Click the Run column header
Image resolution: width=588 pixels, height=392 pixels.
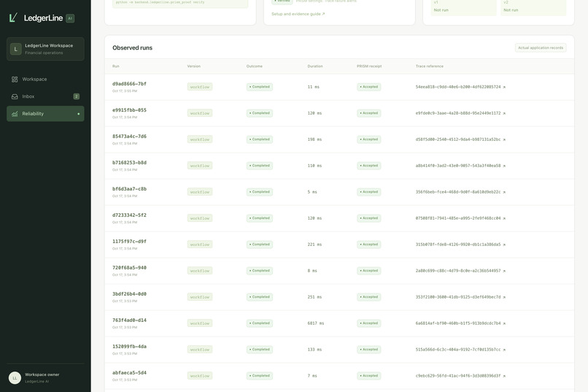[115, 66]
